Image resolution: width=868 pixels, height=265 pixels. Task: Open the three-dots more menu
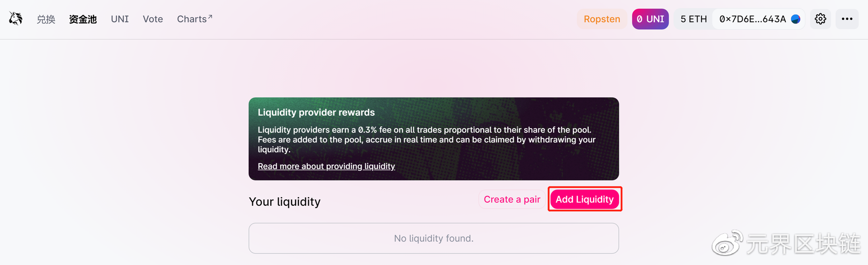(847, 19)
